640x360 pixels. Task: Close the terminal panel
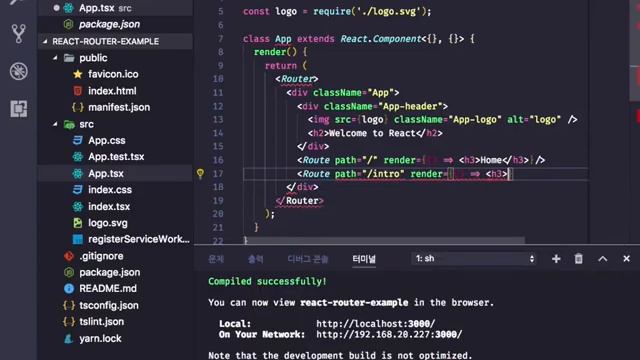626,259
